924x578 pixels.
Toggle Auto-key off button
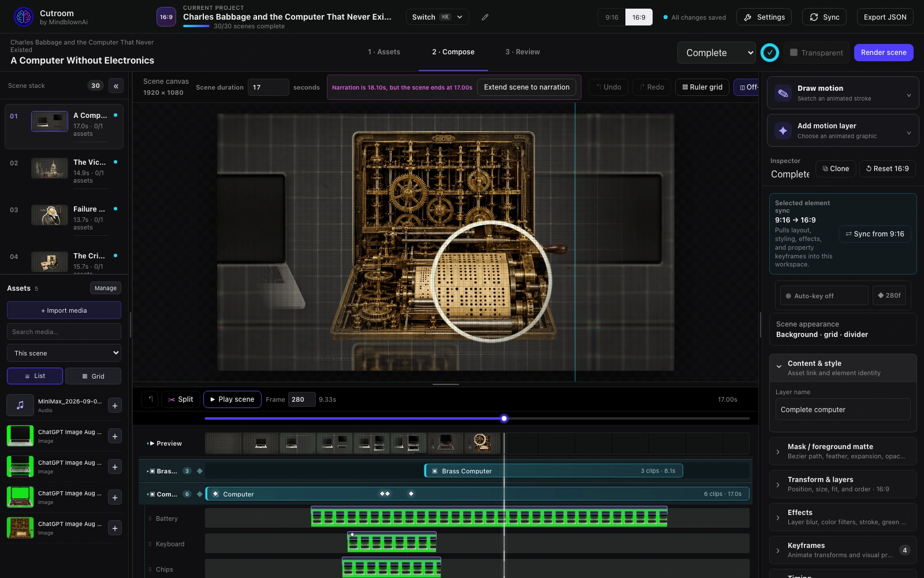[824, 296]
